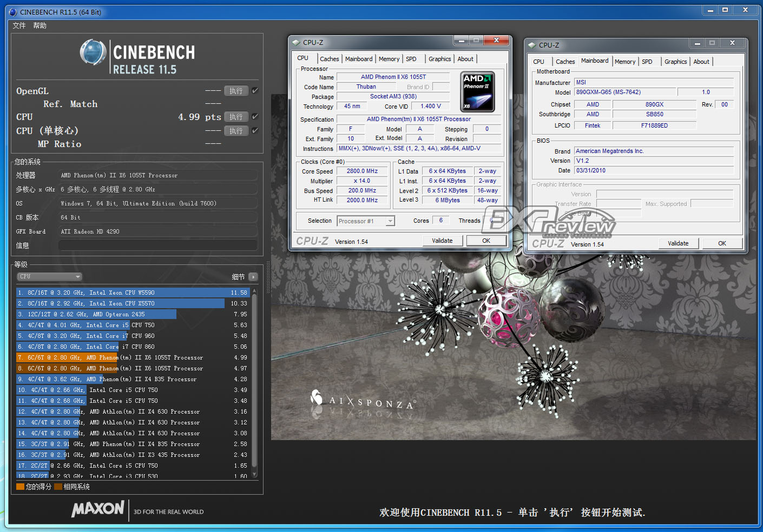Click the ranking list vertical scrollbar
The height and width of the screenshot is (532, 763).
254,383
